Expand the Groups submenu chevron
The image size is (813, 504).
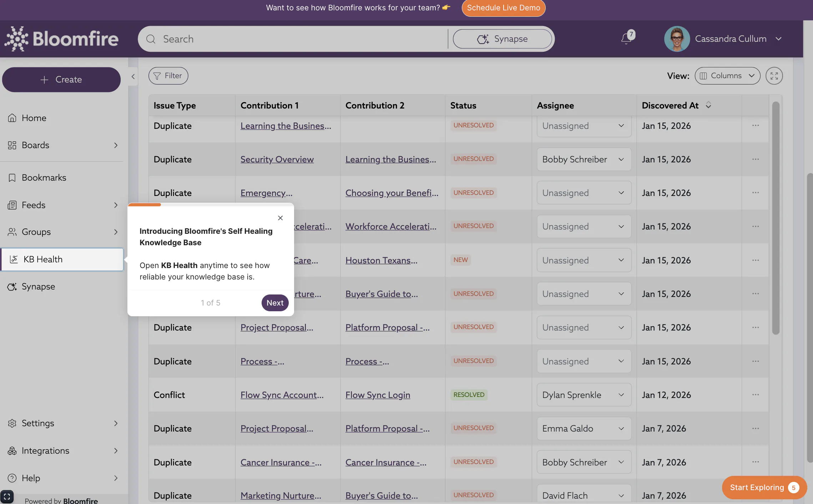point(116,232)
